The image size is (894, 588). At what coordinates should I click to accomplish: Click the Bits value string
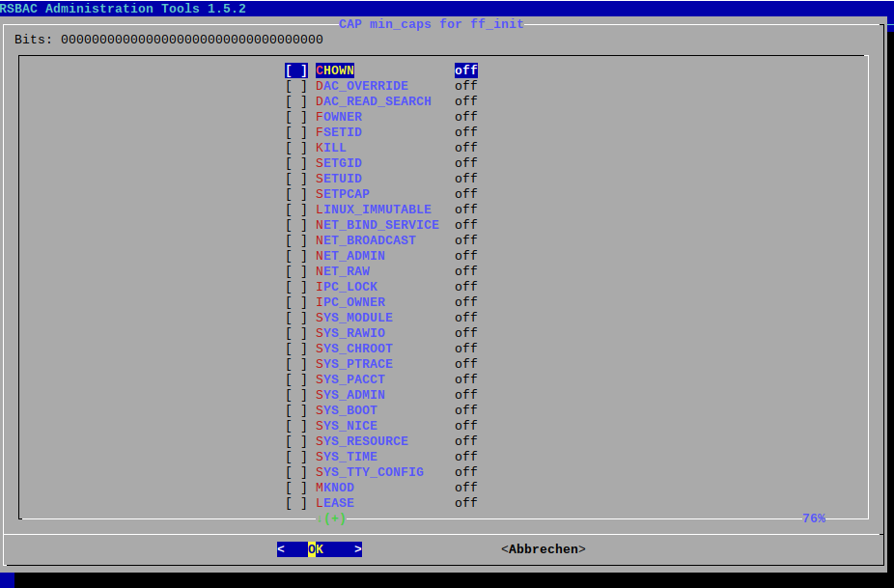tap(191, 40)
